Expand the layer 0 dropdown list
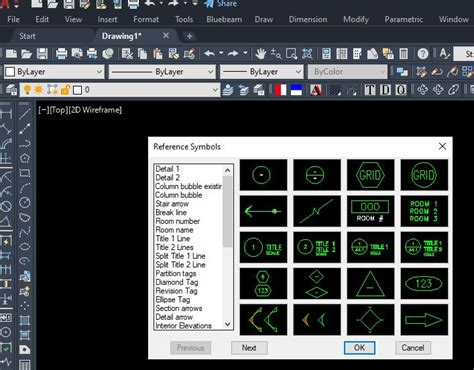The width and height of the screenshot is (474, 370). tap(215, 90)
